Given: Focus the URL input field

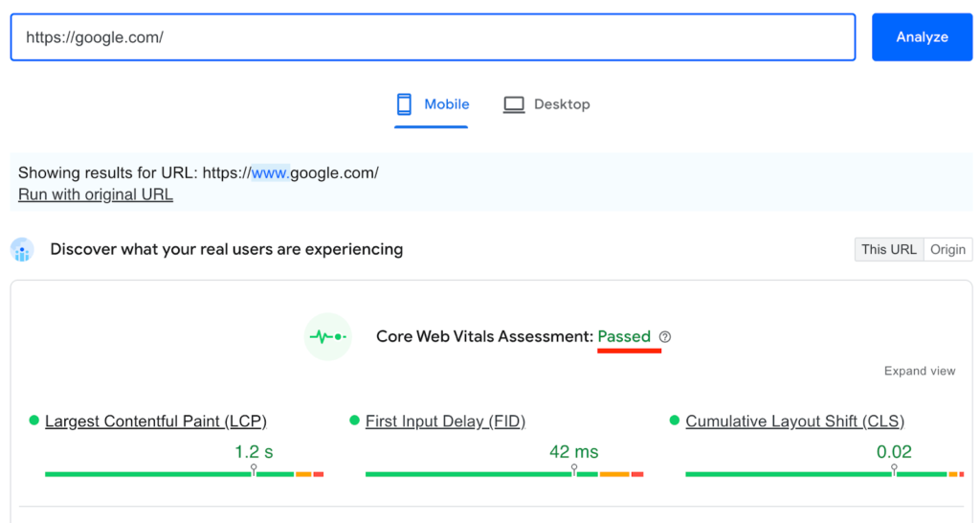Looking at the screenshot, I should pyautogui.click(x=433, y=37).
